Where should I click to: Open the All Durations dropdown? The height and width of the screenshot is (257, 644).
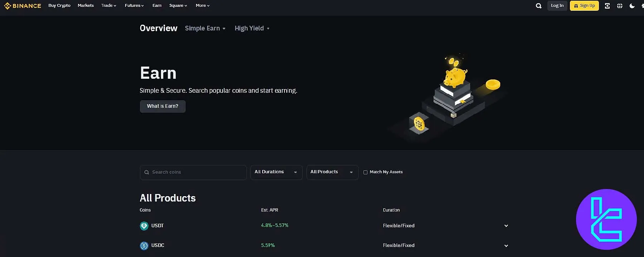(276, 172)
